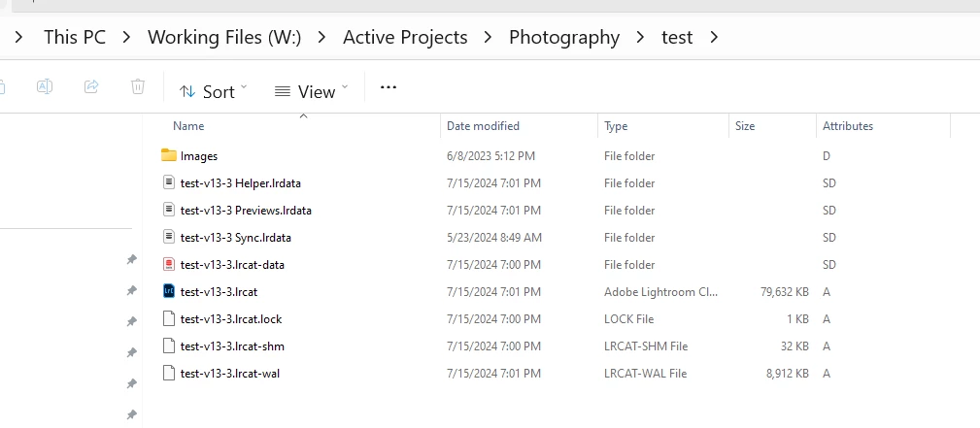Click the Rename icon in toolbar
The height and width of the screenshot is (428, 980).
pyautogui.click(x=45, y=87)
